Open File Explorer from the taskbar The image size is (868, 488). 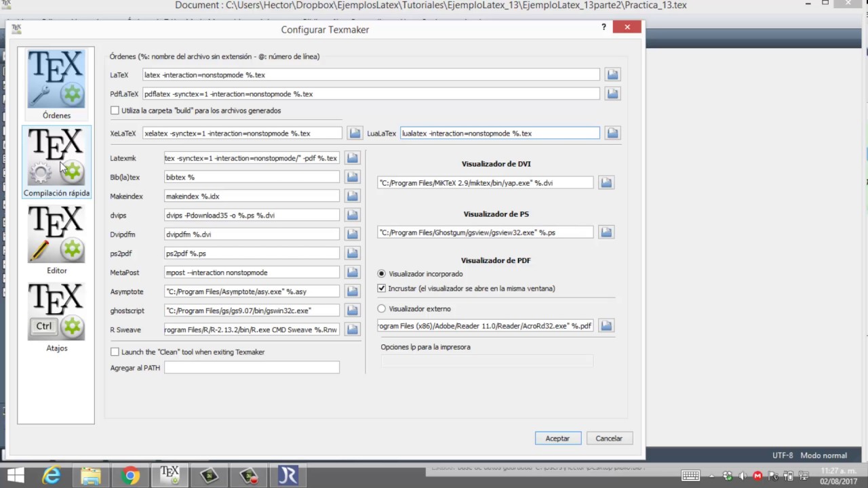point(91,476)
